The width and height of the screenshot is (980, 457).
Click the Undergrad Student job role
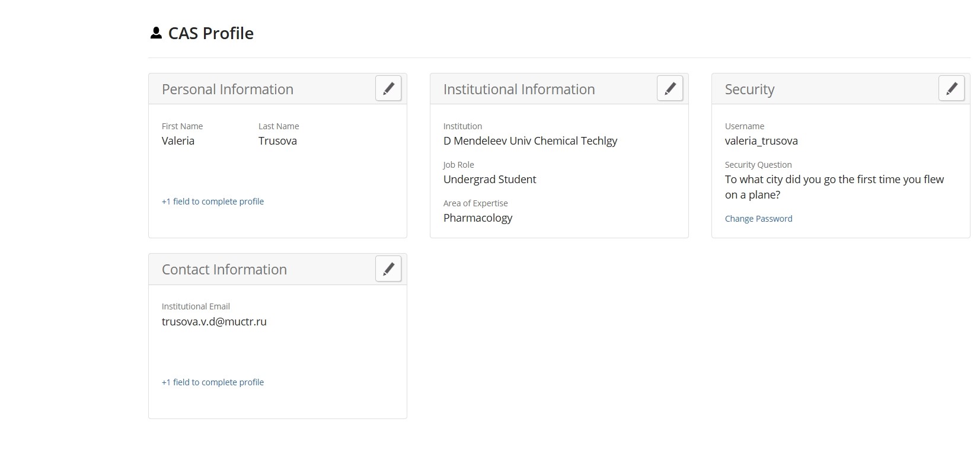click(490, 180)
